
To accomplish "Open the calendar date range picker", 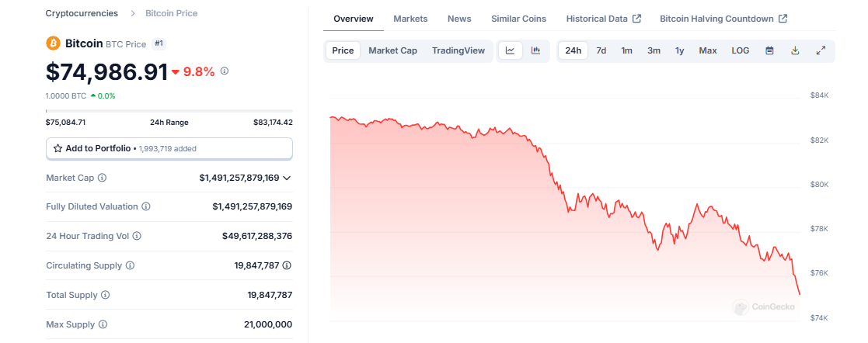I will pyautogui.click(x=769, y=50).
